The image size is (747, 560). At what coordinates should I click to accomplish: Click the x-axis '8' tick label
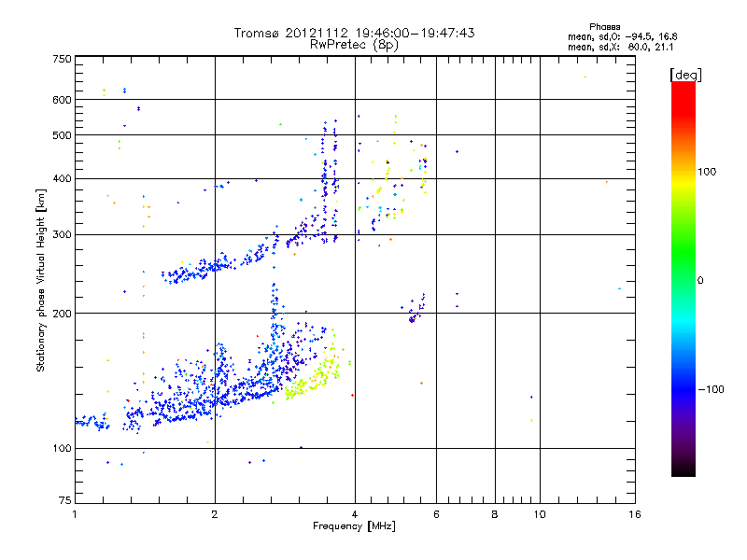[495, 514]
